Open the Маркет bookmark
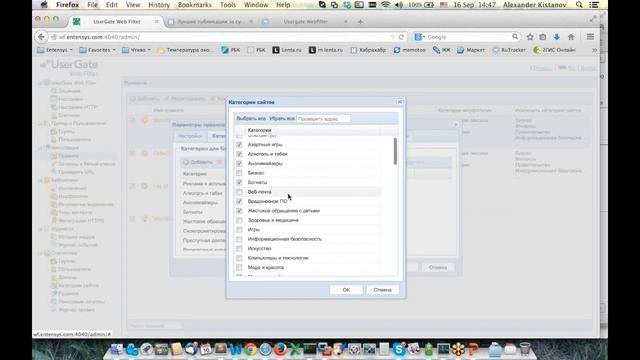The width and height of the screenshot is (640, 360). click(471, 50)
